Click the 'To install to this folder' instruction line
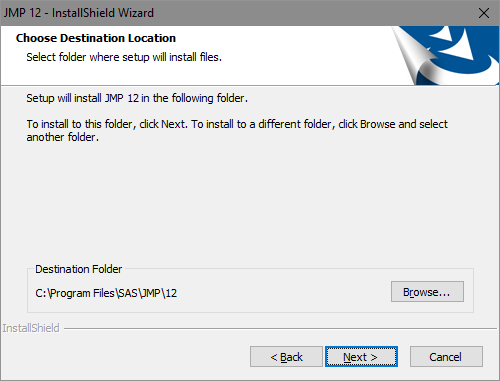The height and width of the screenshot is (381, 500). click(237, 124)
